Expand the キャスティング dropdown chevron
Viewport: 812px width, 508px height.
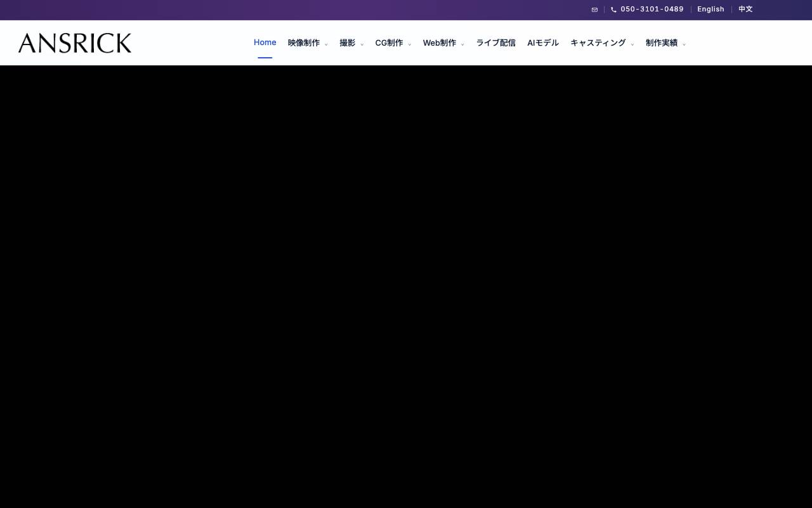point(632,44)
